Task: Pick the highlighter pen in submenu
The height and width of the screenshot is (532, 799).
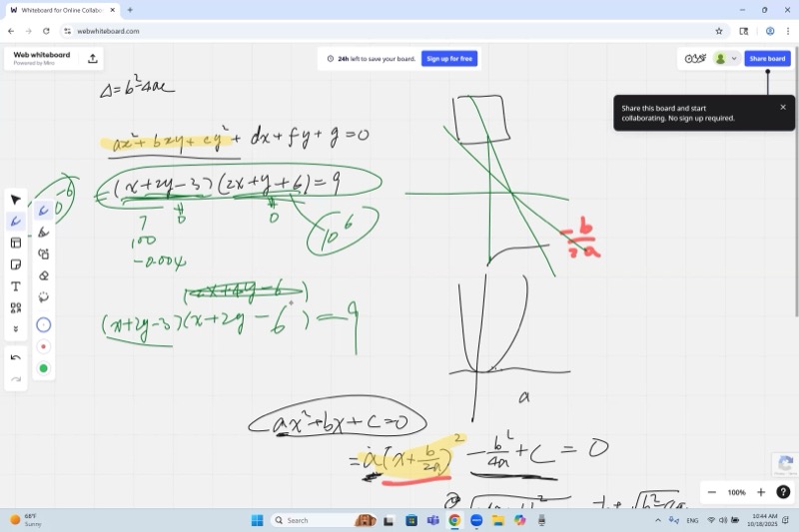Action: (x=43, y=233)
